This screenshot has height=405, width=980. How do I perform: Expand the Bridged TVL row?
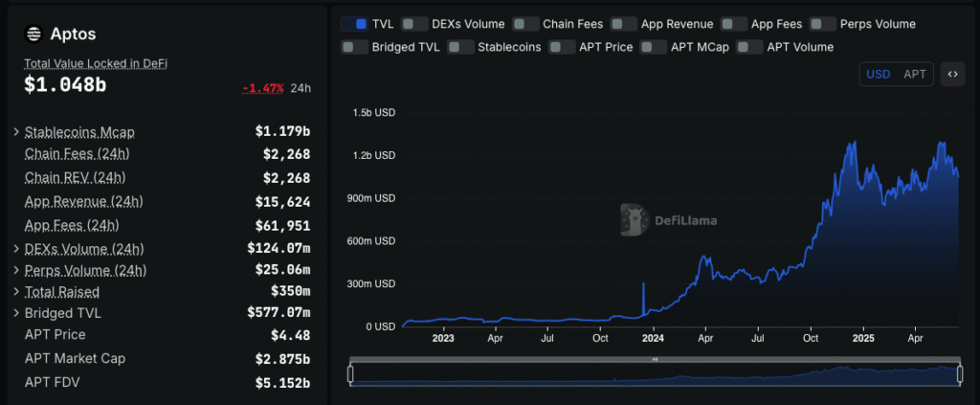[16, 313]
